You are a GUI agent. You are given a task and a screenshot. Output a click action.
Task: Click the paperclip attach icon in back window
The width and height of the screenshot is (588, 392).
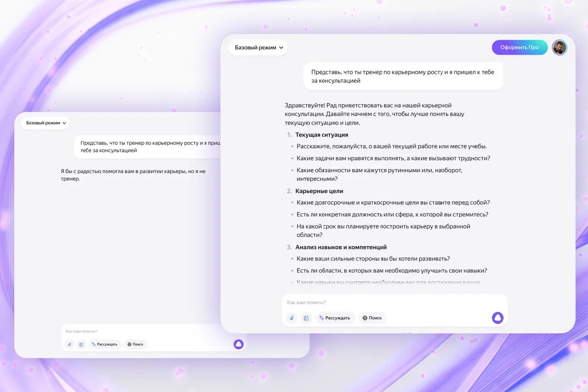70,344
